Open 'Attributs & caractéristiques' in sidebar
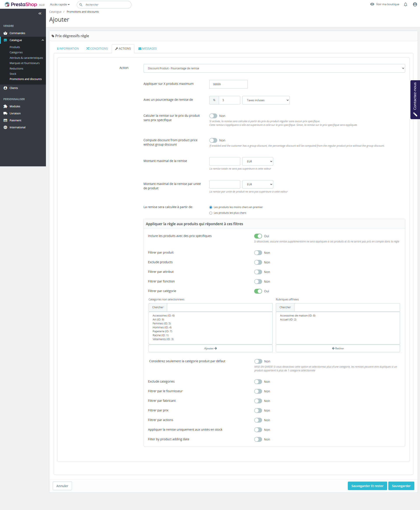 point(26,58)
